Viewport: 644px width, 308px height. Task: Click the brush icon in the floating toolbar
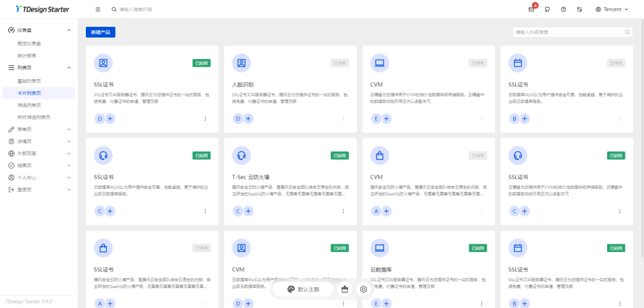345,289
